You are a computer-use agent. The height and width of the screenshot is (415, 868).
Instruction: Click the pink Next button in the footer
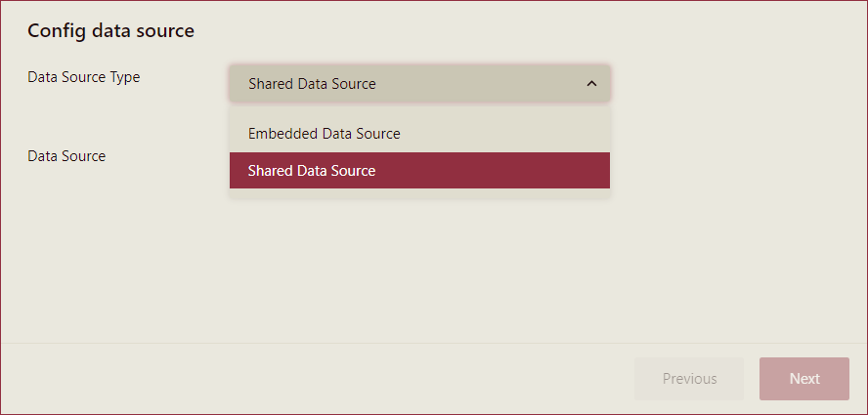click(803, 379)
